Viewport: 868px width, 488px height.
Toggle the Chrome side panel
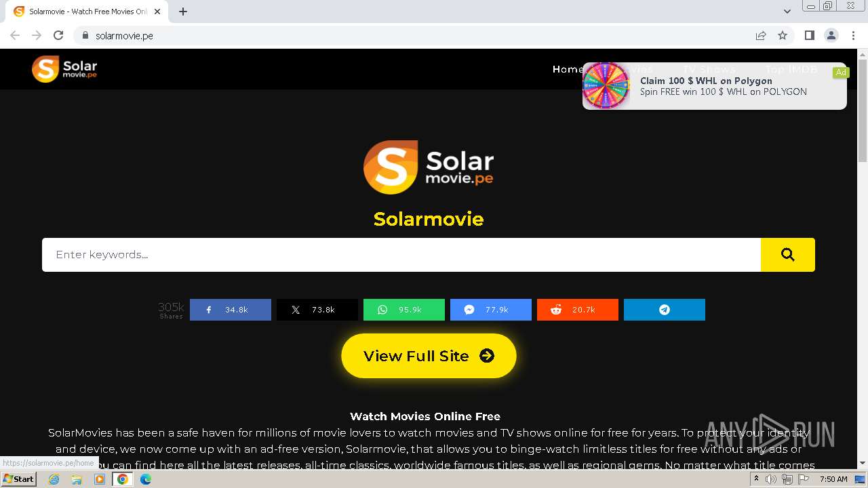click(x=809, y=35)
